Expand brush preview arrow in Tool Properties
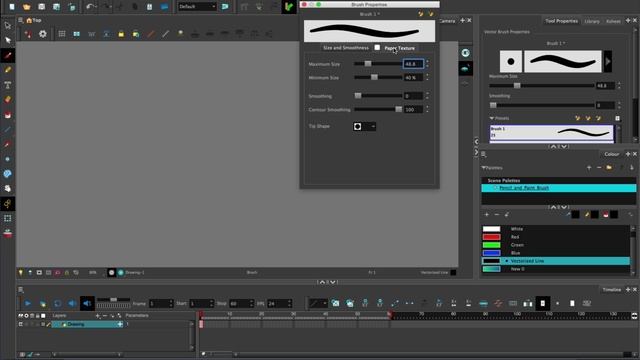The image size is (640, 360). pos(608,62)
